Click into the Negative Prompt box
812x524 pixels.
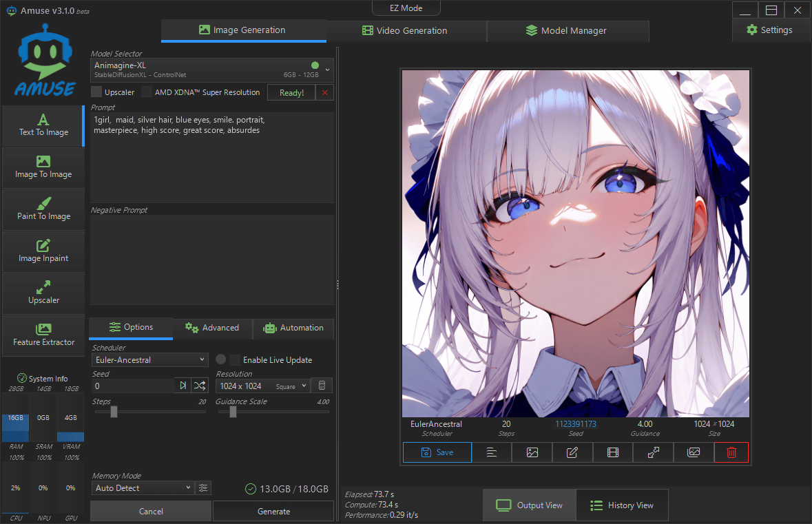point(212,260)
